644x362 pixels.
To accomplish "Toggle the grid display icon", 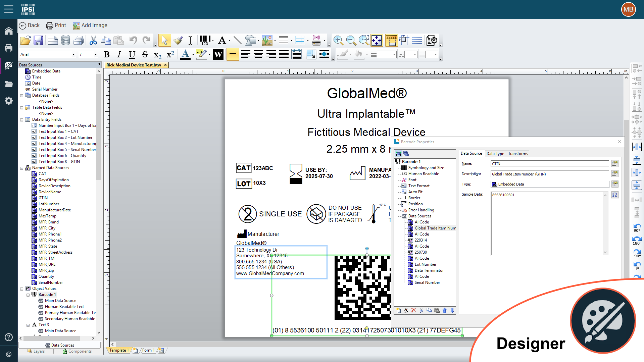I will [x=417, y=41].
